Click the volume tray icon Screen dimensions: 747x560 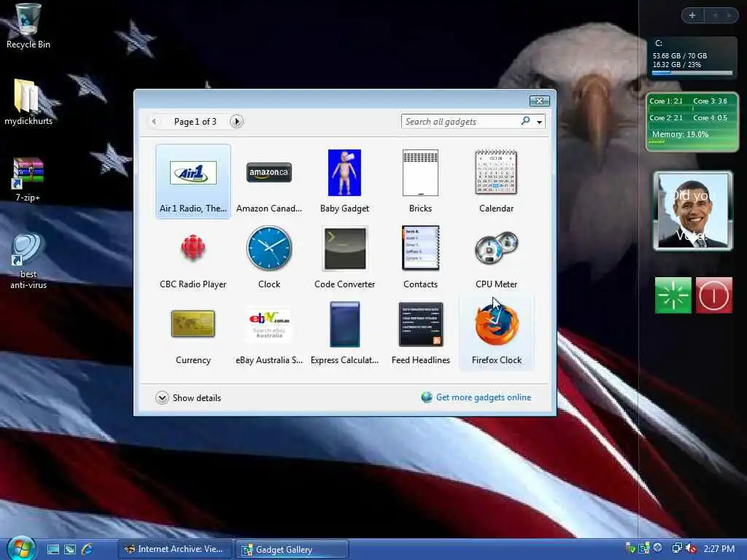691,548
